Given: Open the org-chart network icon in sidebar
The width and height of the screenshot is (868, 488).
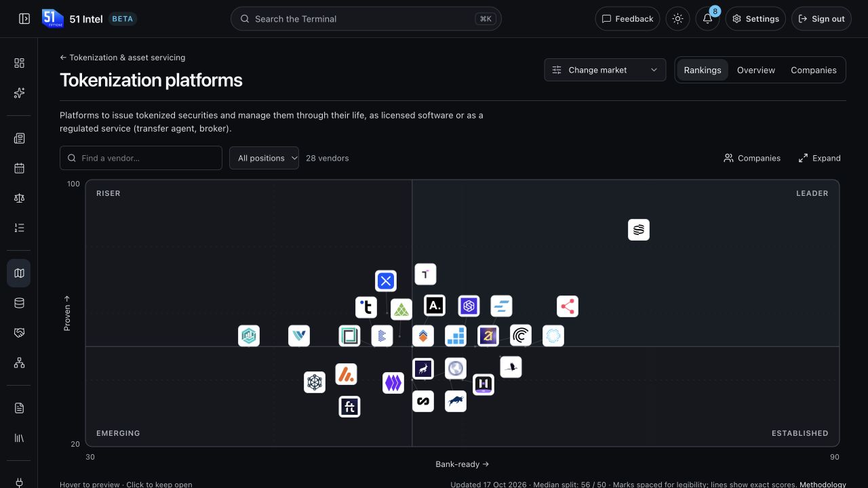Looking at the screenshot, I should [x=19, y=363].
